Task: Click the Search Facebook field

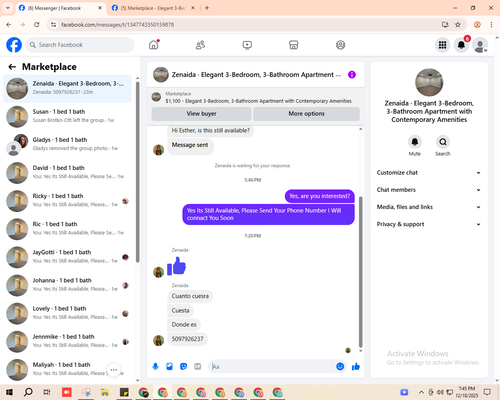Action: tap(80, 45)
